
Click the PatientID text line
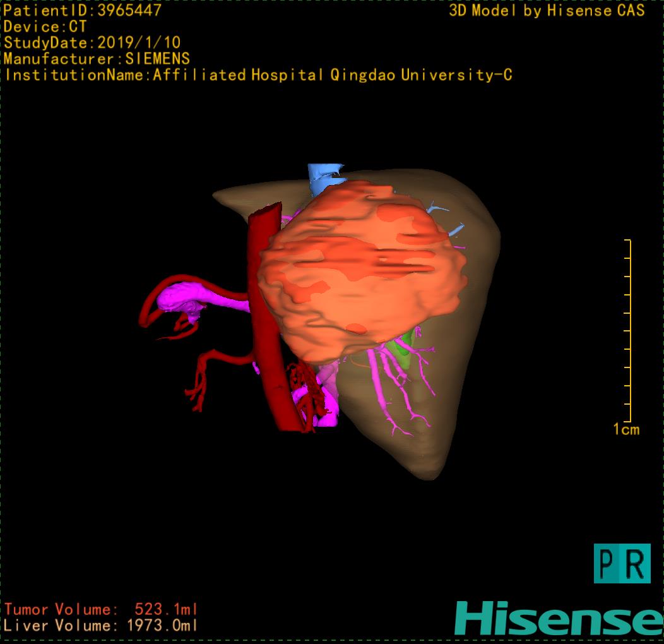83,10
